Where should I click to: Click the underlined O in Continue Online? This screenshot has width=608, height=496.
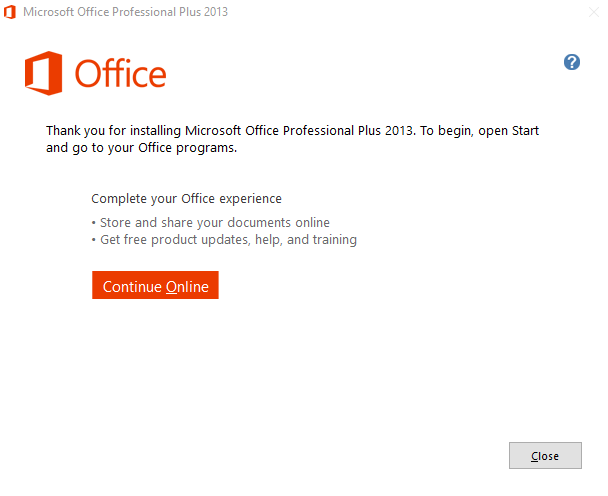click(172, 287)
